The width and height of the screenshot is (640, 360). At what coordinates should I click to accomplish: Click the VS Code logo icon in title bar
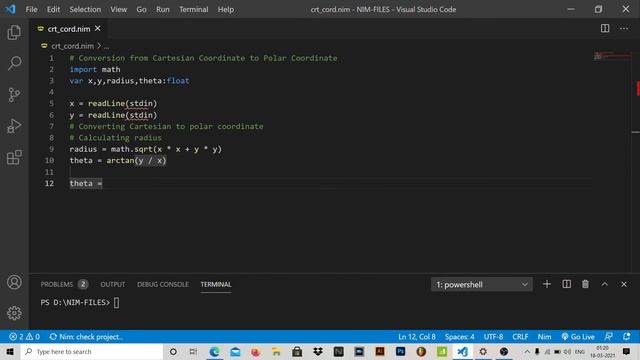point(11,9)
